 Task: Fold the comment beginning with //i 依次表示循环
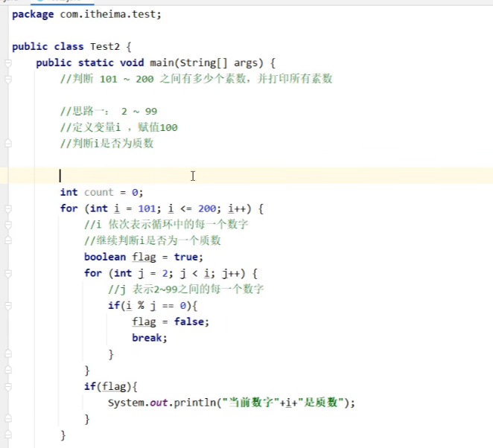(x=8, y=225)
